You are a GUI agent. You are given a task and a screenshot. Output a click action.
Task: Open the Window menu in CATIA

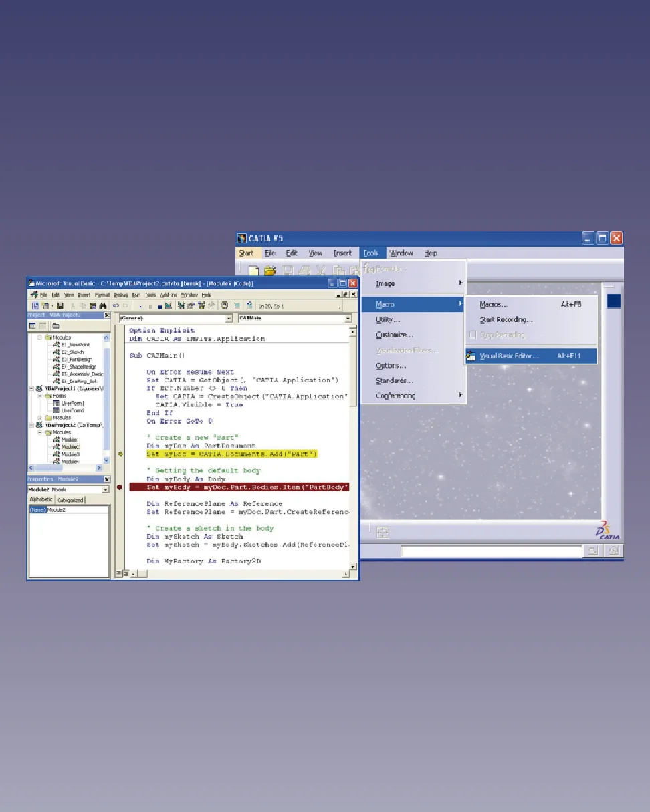(401, 253)
